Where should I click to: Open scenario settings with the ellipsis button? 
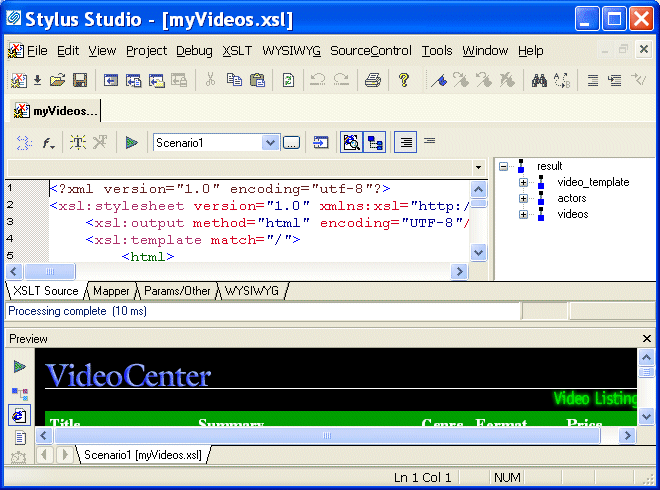291,143
